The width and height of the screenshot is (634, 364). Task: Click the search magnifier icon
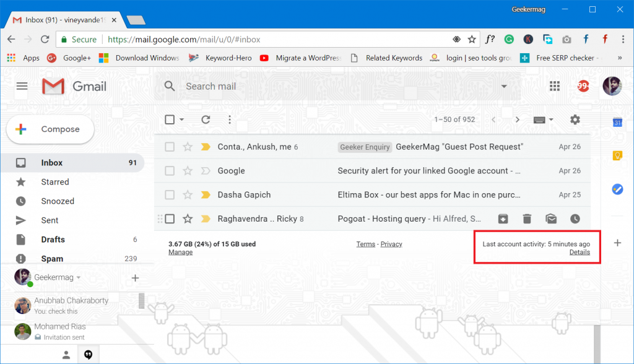tap(170, 86)
